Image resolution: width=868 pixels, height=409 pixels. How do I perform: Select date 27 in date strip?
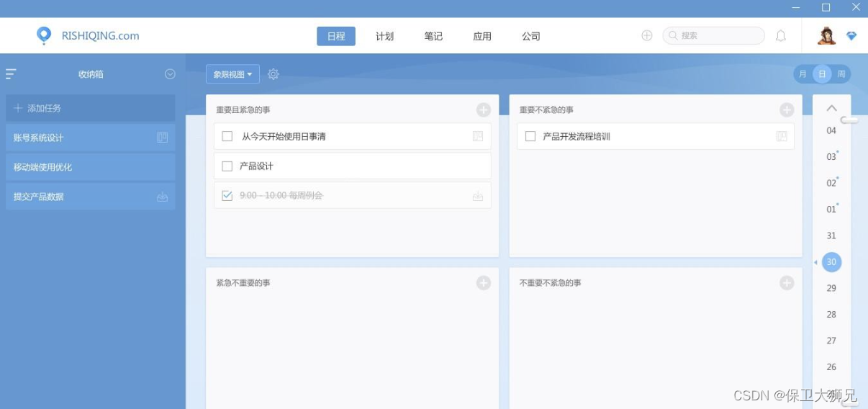(x=831, y=341)
